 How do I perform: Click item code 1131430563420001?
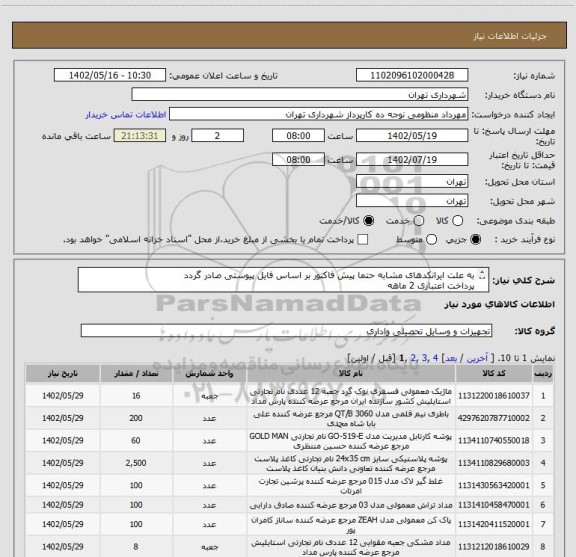tap(494, 485)
